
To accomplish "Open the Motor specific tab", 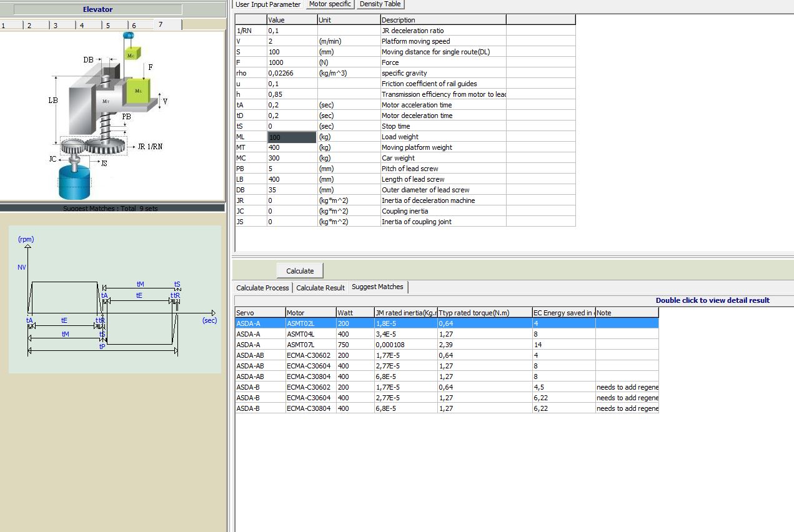I will (330, 4).
